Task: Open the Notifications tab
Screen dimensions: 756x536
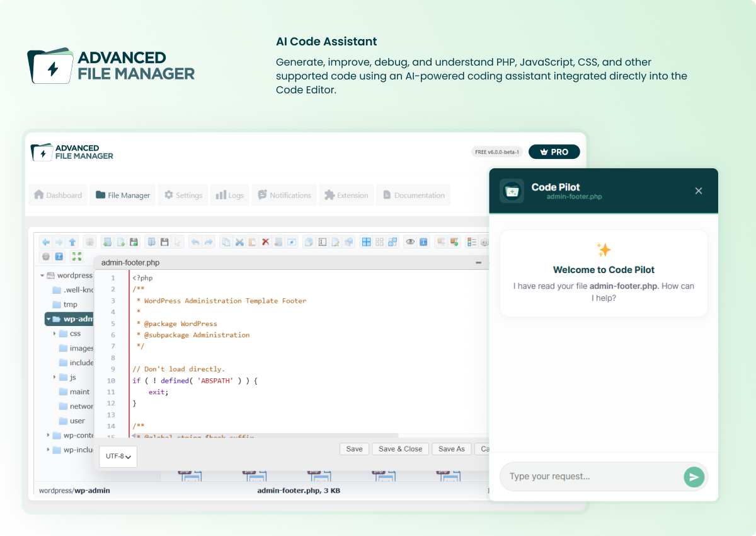Action: [x=284, y=195]
